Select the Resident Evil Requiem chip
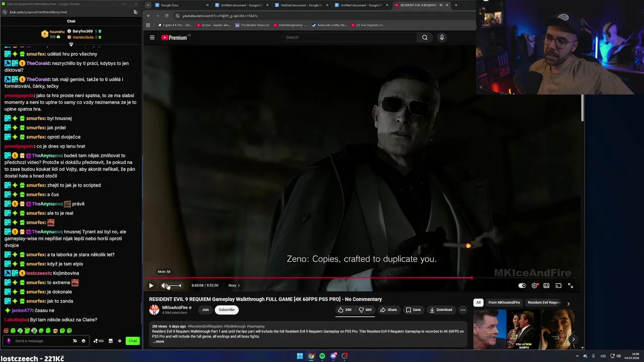This screenshot has height=362, width=644. coord(544,302)
